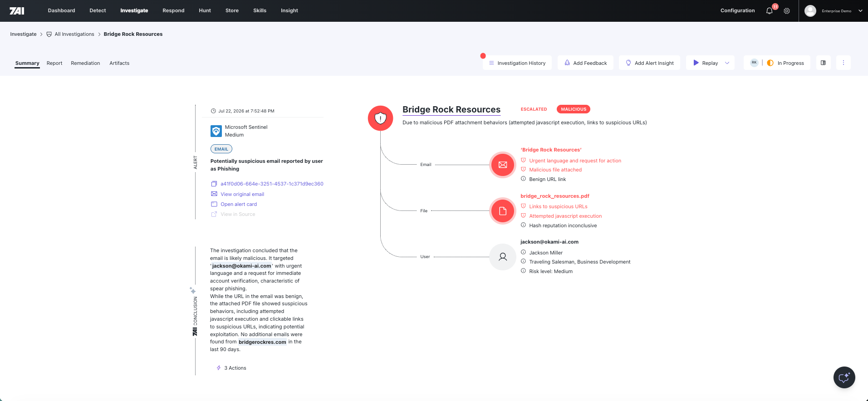Select the grey User person node
Viewport: 868px width, 401px height.
503,257
